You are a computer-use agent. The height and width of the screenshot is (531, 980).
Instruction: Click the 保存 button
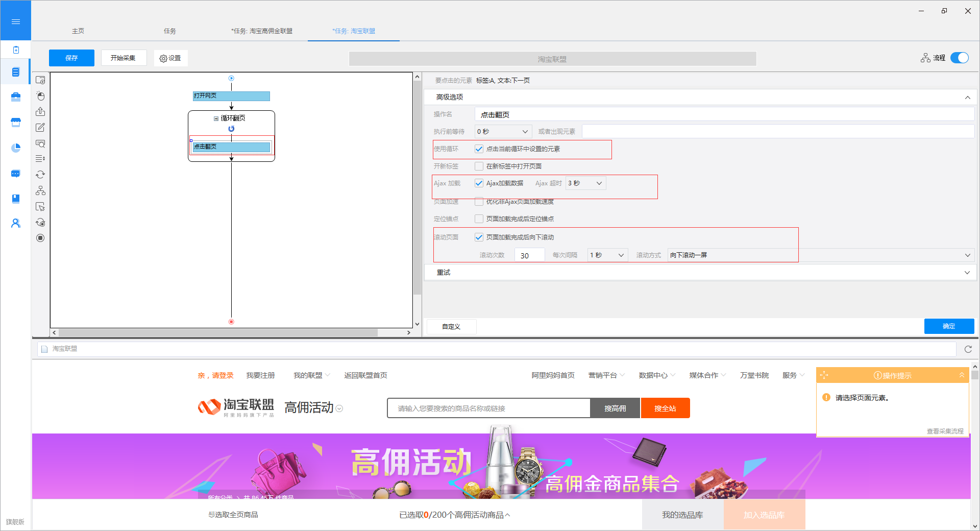[71, 58]
